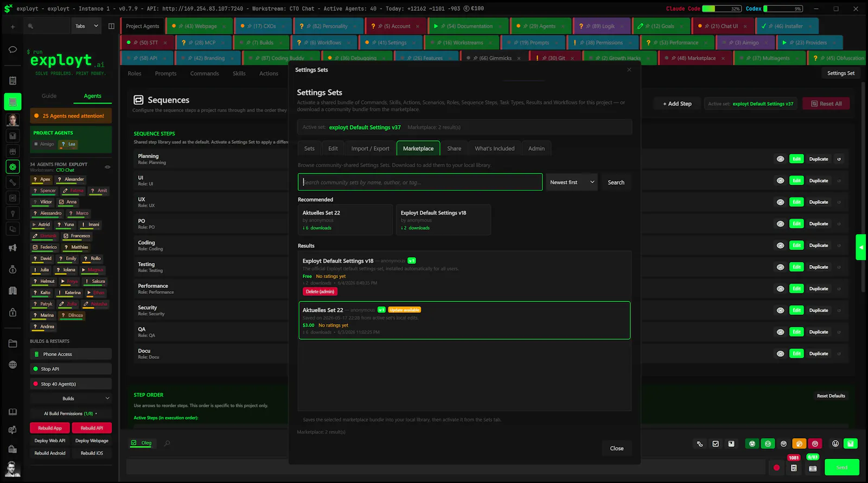Open the Newest first sort dropdown

coord(572,182)
